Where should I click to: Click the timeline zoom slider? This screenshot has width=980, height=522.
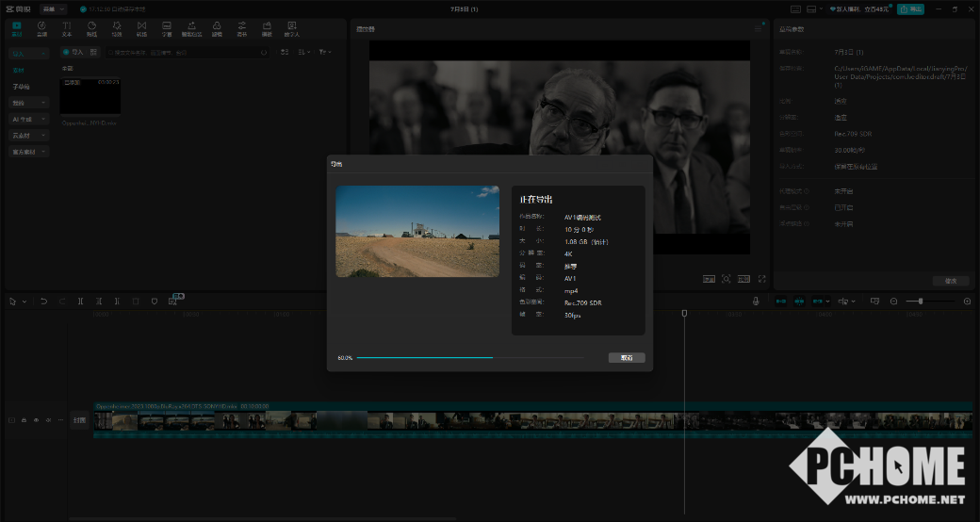click(x=930, y=302)
